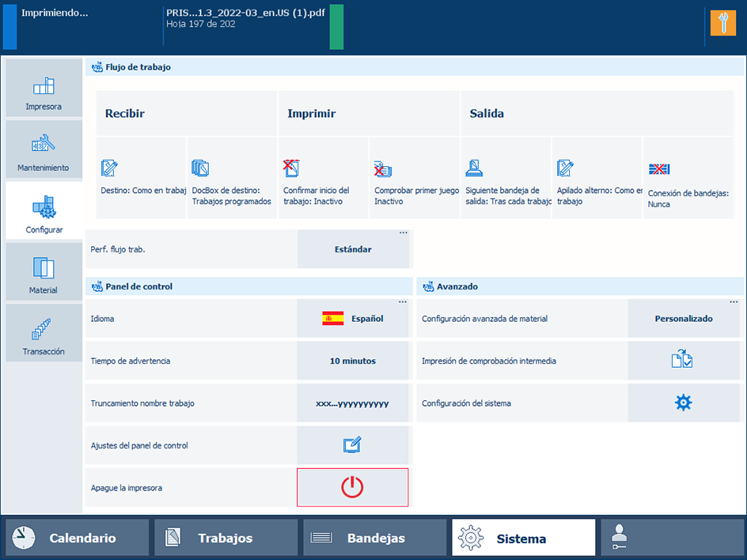Open the Mantenimiento sidebar section
Viewport: 747px width, 560px height.
tap(44, 149)
